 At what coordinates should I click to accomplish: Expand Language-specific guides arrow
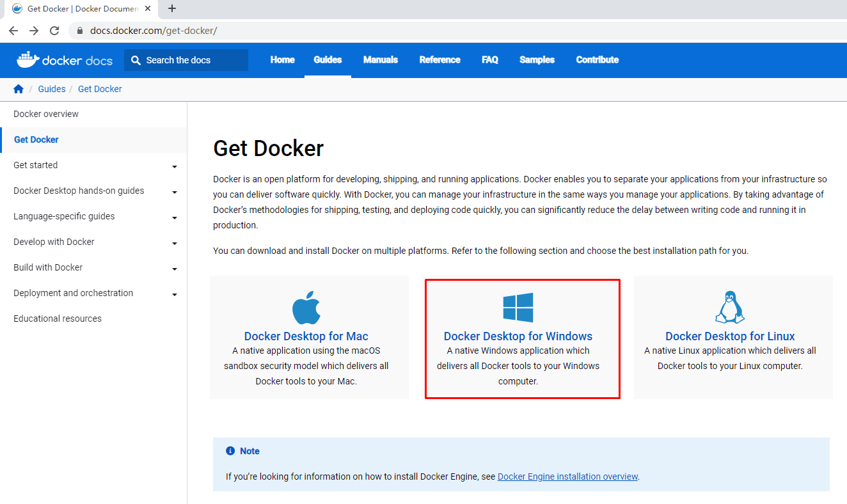click(x=175, y=218)
